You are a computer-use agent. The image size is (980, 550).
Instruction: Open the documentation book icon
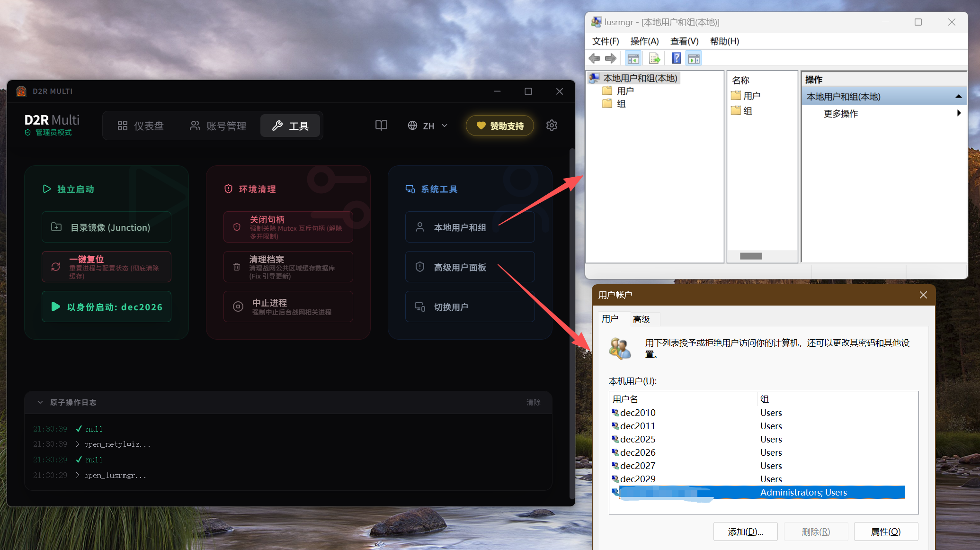coord(381,126)
